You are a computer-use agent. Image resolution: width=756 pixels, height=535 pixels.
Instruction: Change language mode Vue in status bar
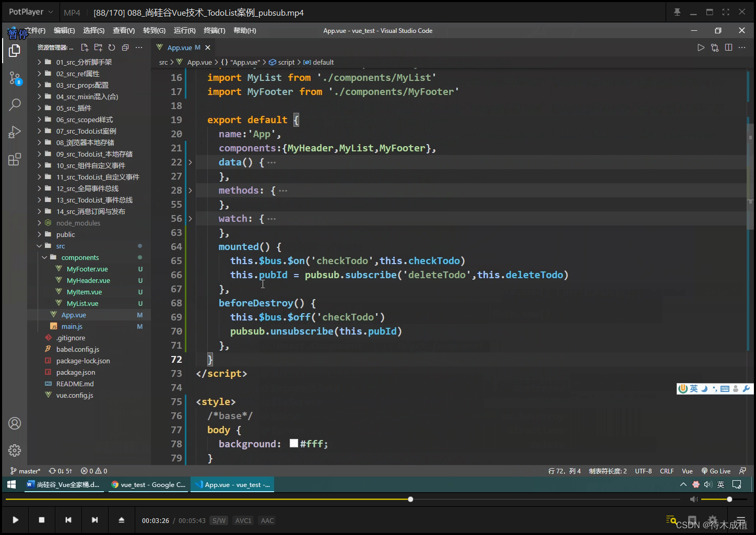click(687, 471)
